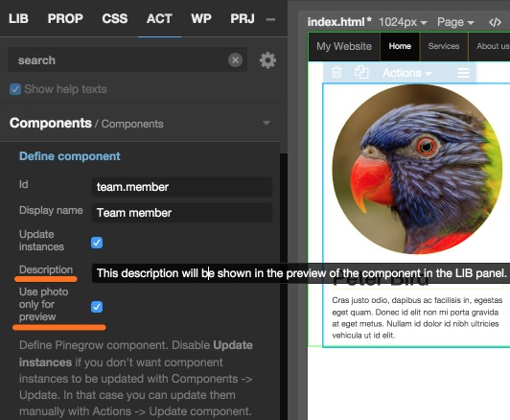Click the Components section heading
510x420 pixels.
51,123
